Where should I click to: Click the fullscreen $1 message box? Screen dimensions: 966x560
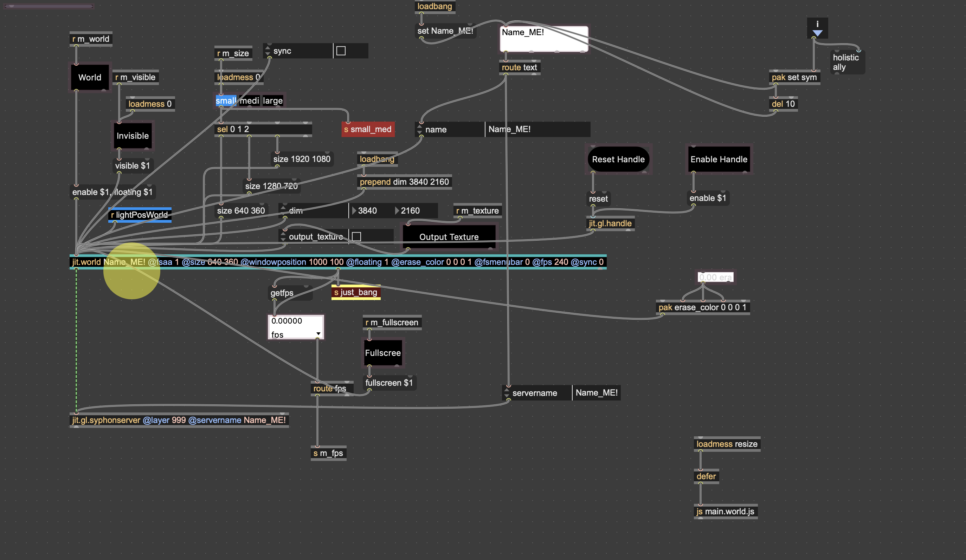click(389, 383)
